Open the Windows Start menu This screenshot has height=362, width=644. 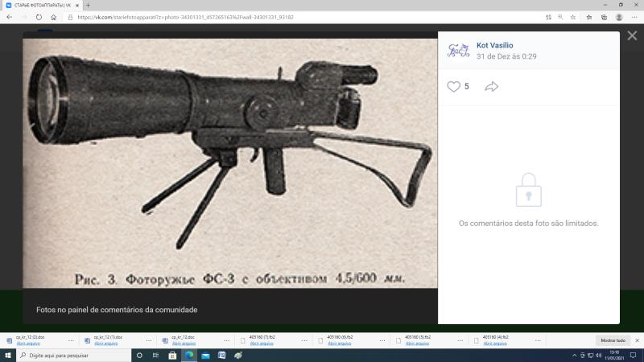pyautogui.click(x=8, y=355)
